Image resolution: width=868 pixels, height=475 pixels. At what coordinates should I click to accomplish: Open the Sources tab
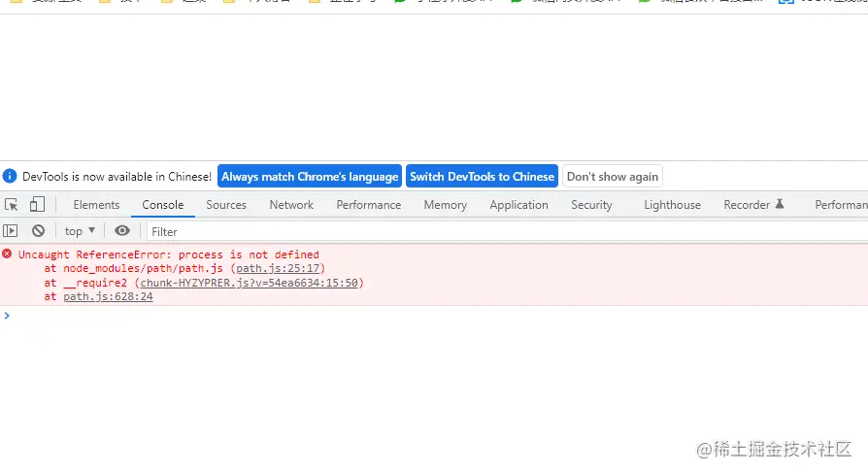[x=226, y=205]
